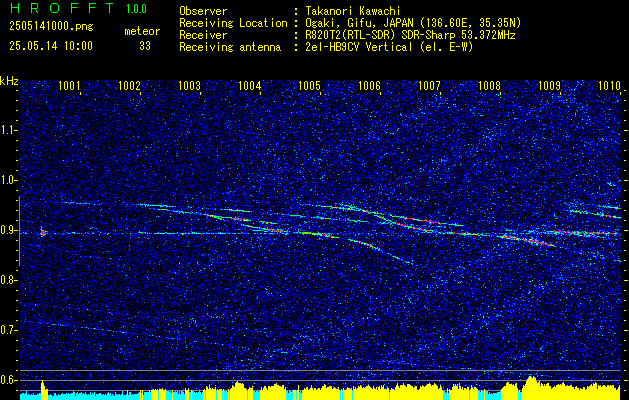
Task: Click the kHz axis unit label
Action: (x=9, y=81)
